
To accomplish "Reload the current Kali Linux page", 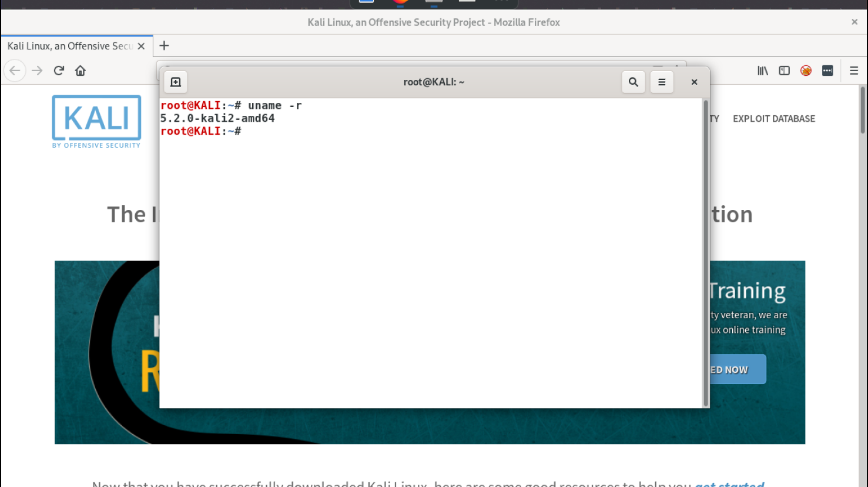I will [x=59, y=71].
